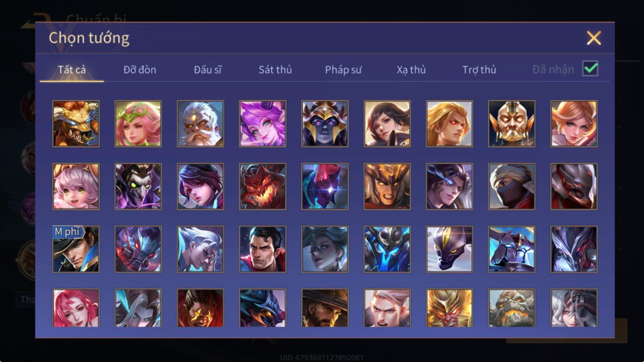The height and width of the screenshot is (362, 644).
Task: Select the Superman hero portrait
Action: pyautogui.click(x=263, y=249)
